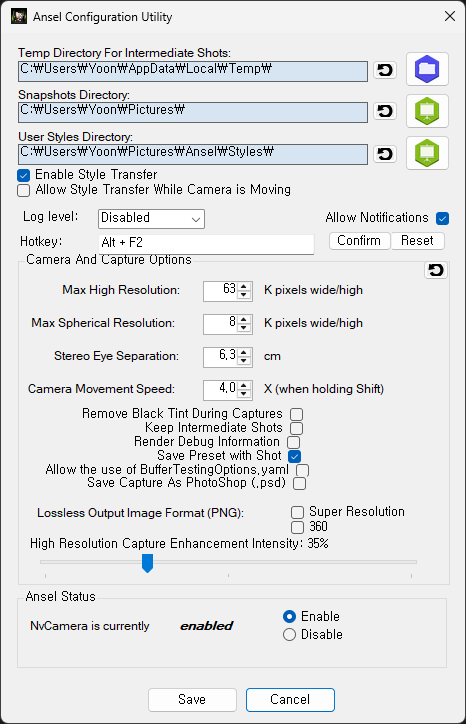Close the Ansel Configuration Utility window
The width and height of the screenshot is (466, 724).
click(450, 17)
